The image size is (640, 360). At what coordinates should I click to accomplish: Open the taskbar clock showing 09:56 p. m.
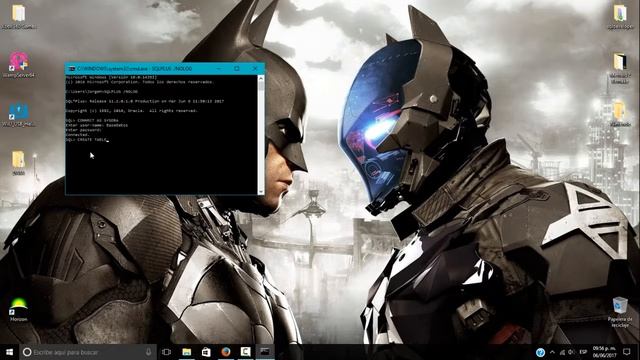(604, 352)
